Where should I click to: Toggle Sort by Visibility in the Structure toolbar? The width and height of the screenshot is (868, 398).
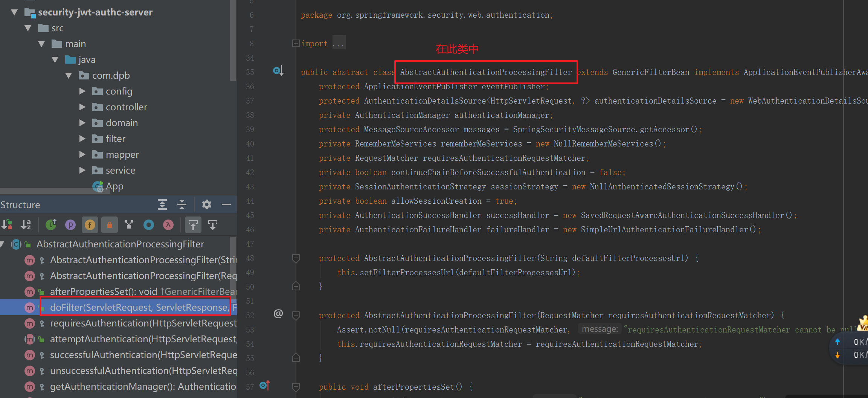(7, 225)
